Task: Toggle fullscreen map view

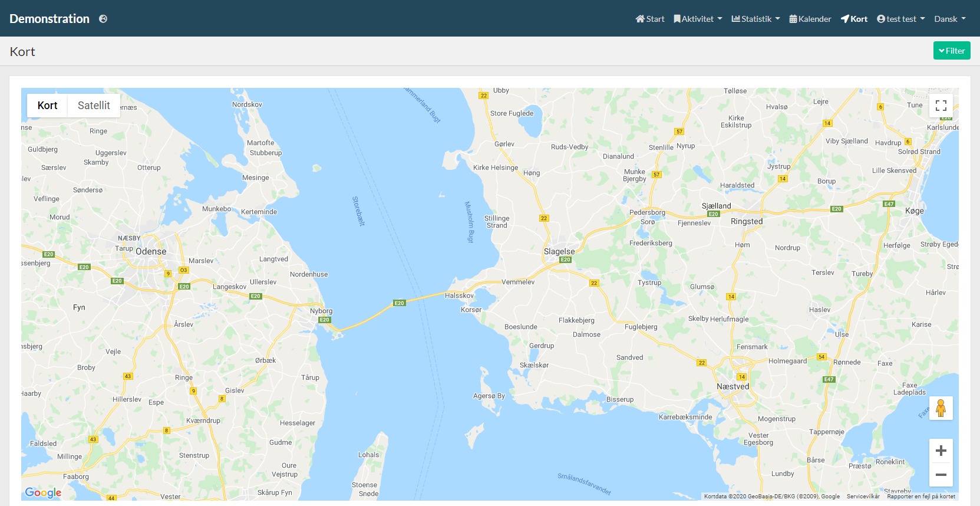Action: coord(941,106)
